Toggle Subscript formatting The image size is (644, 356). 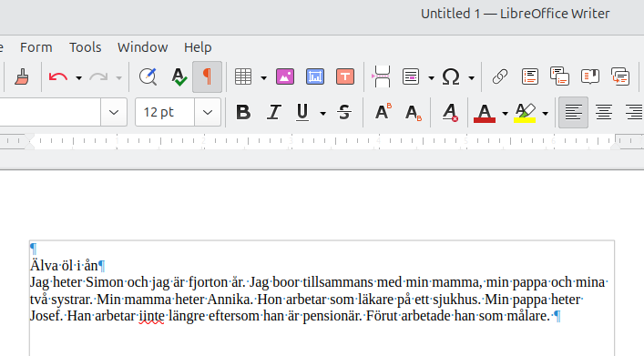[x=413, y=112]
